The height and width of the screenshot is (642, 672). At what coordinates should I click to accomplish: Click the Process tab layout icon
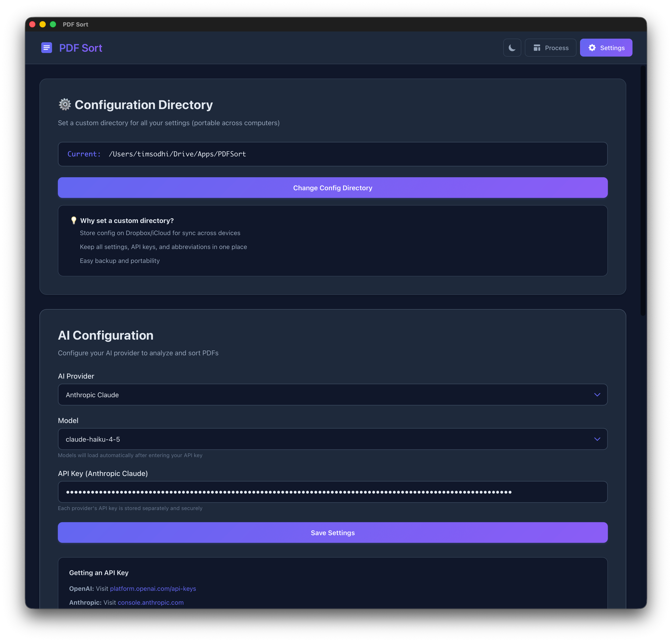[x=537, y=48]
